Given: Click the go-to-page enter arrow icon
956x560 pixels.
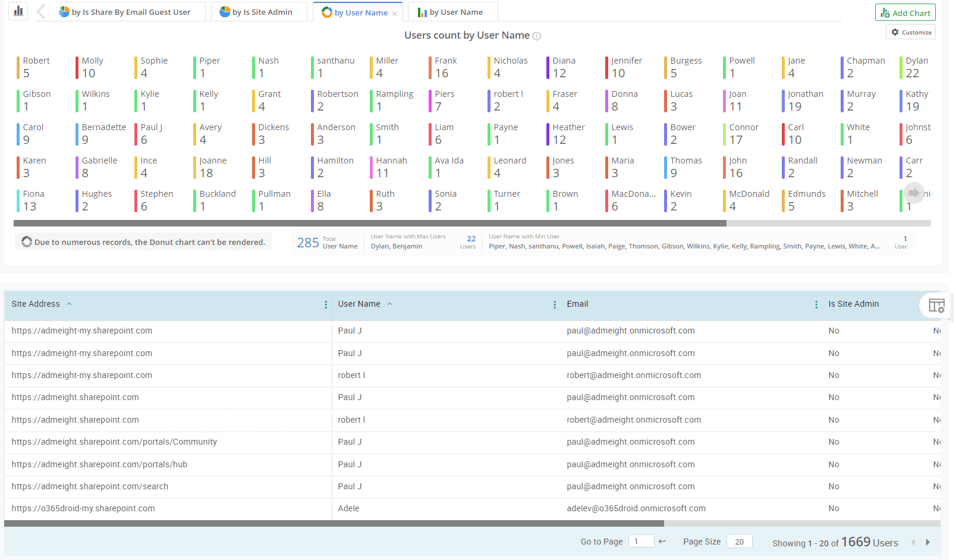Looking at the screenshot, I should [662, 542].
